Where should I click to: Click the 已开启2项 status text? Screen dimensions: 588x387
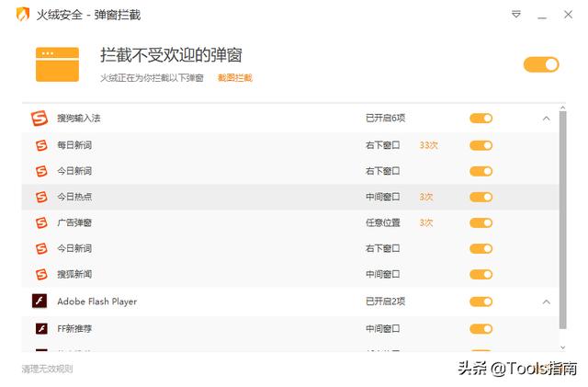(386, 302)
